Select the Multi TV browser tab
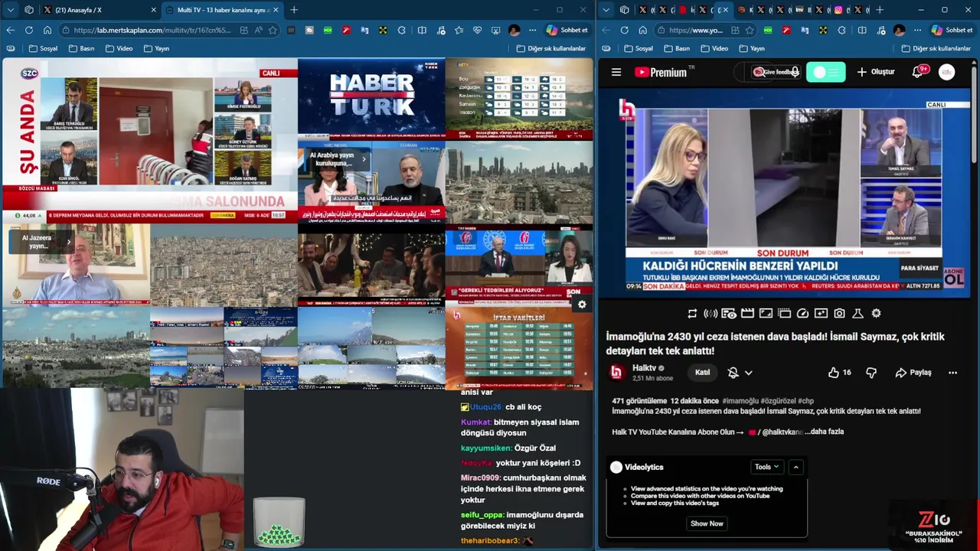This screenshot has width=980, height=551. point(222,10)
